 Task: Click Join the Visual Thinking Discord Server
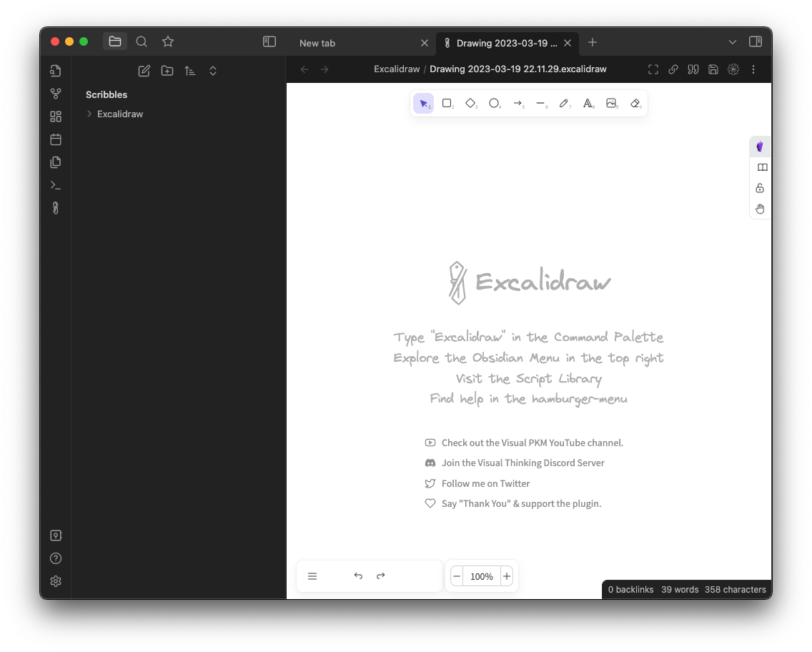(523, 463)
